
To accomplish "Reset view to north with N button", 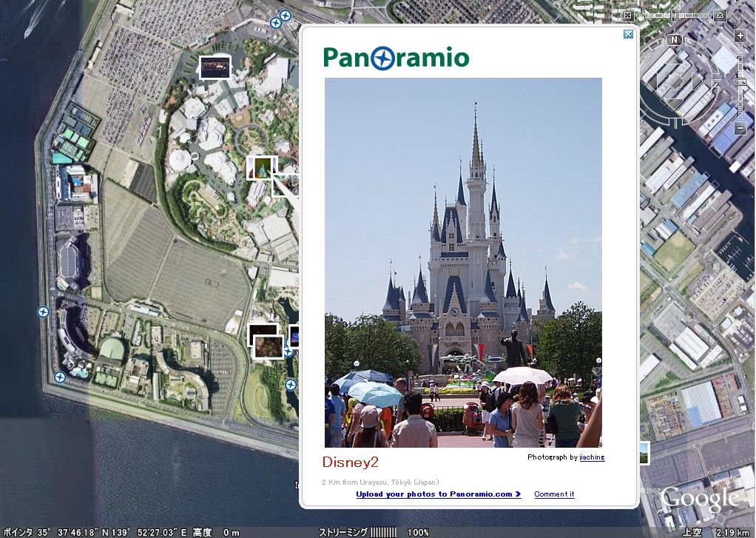I will 674,39.
